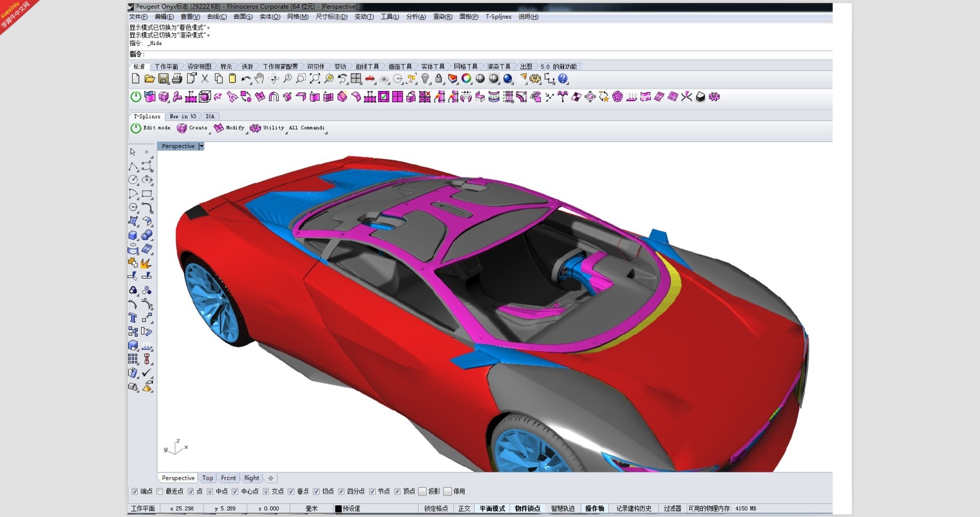Click the pointer select arrow tool
Viewport: 980px width, 517px height.
[x=133, y=152]
